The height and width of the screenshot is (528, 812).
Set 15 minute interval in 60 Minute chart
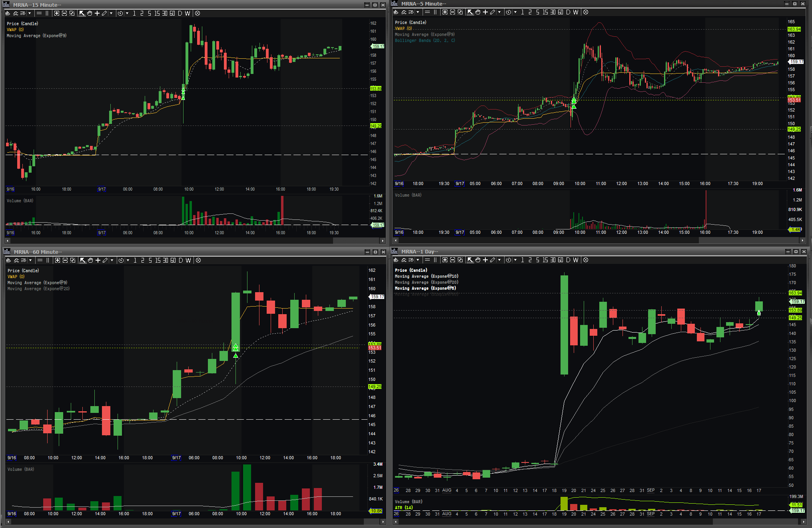[x=158, y=260]
